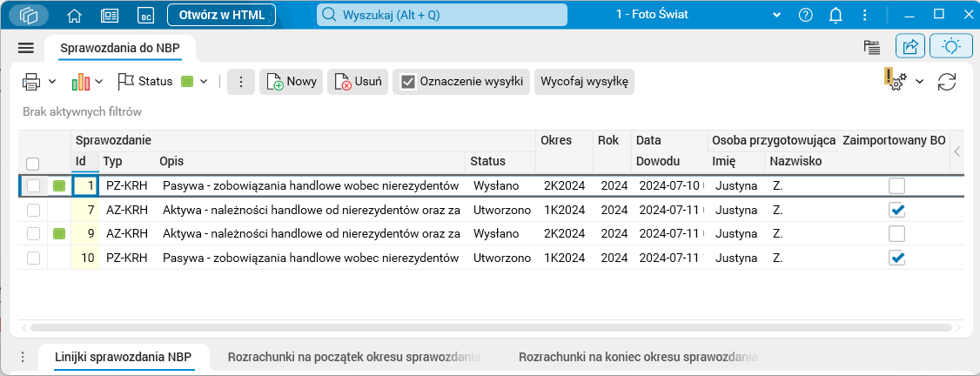980x376 pixels.
Task: Open the home page icon
Action: tap(74, 15)
